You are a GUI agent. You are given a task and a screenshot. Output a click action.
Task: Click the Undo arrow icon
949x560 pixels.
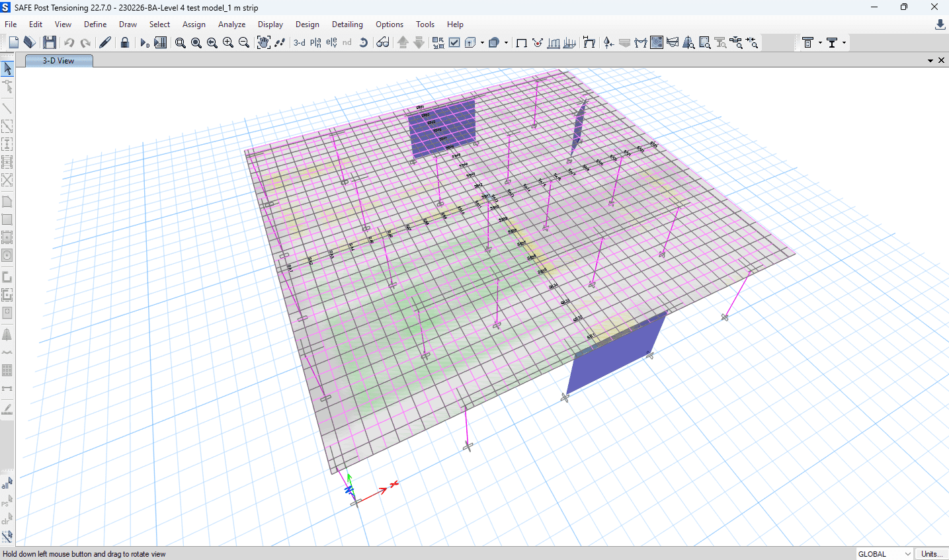(x=69, y=42)
